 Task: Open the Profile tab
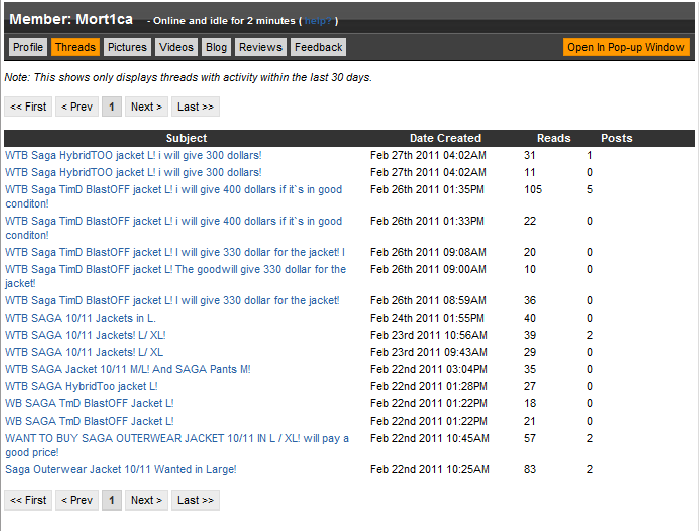click(x=28, y=47)
